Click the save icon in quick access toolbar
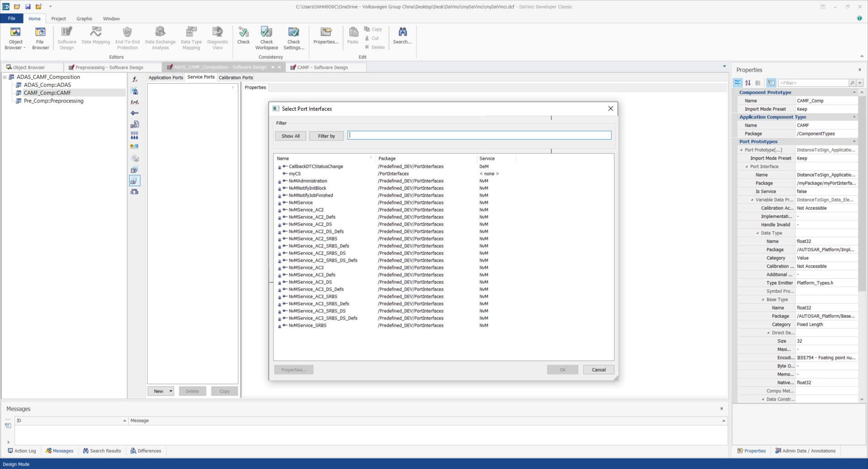This screenshot has height=469, width=868. (28, 6)
